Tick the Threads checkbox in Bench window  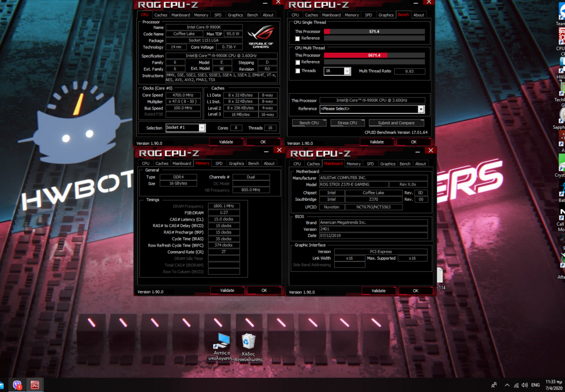[297, 71]
